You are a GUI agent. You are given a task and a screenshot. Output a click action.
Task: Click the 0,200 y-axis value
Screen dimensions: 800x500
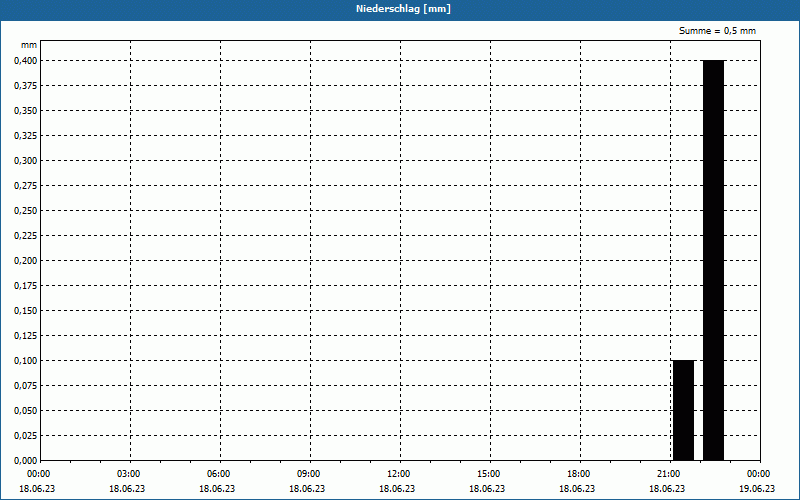click(26, 261)
